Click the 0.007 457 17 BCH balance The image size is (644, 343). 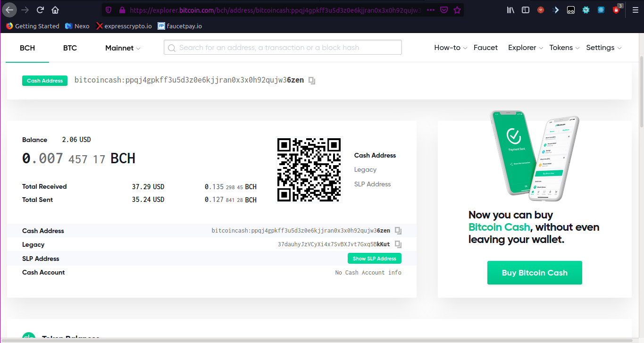(x=79, y=159)
